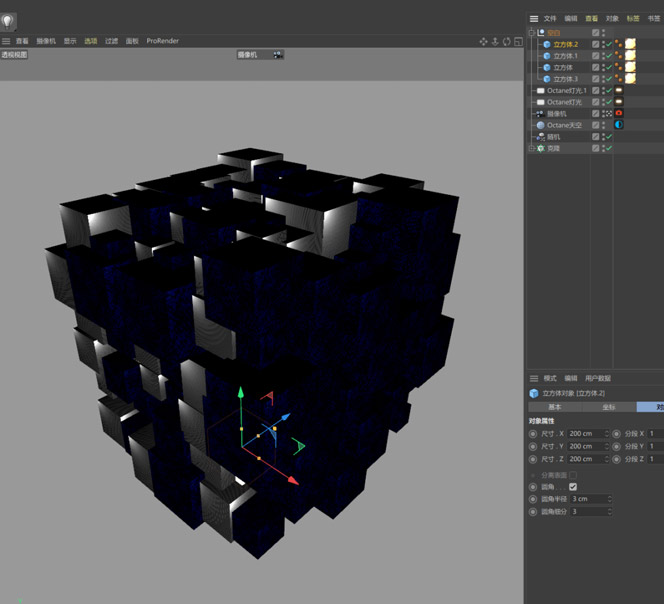Click the viewport rotate navigation icon
Viewport: 664px width, 604px height.
point(506,42)
